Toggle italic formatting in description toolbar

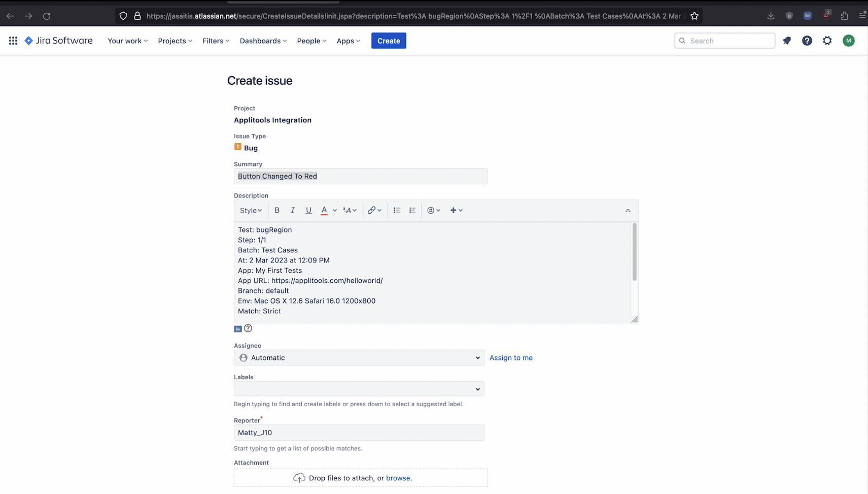(x=293, y=210)
